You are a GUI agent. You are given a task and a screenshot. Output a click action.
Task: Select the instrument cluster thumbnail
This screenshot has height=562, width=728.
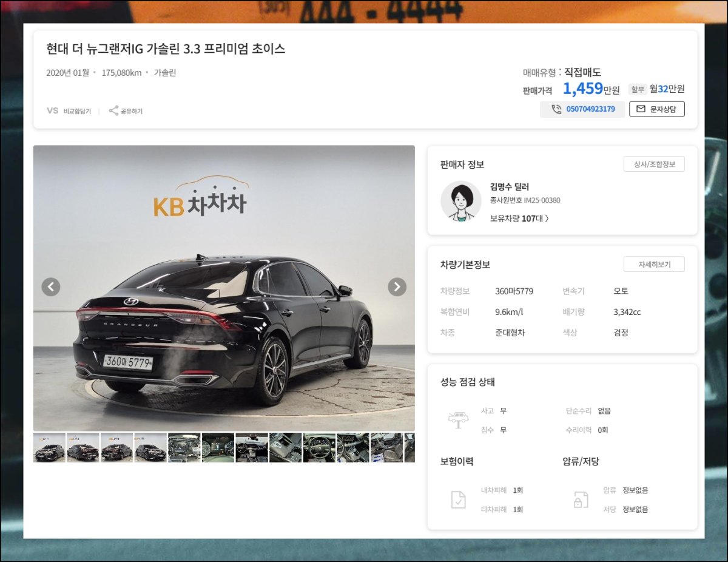(218, 448)
